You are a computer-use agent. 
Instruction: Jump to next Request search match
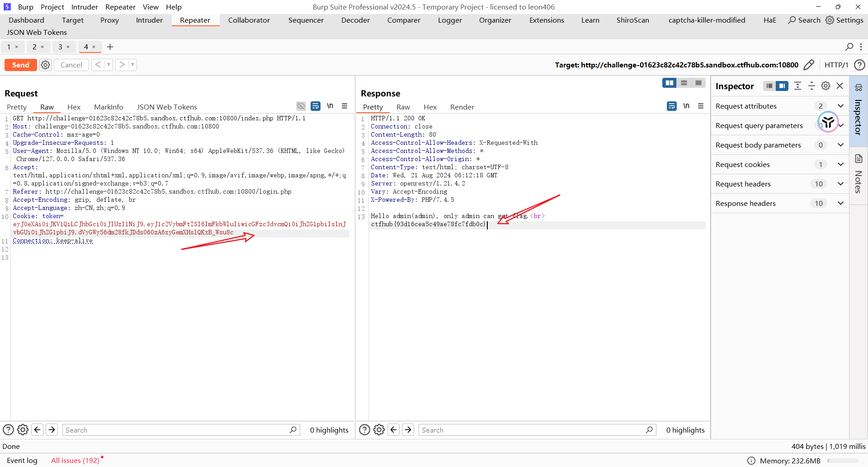pos(52,430)
